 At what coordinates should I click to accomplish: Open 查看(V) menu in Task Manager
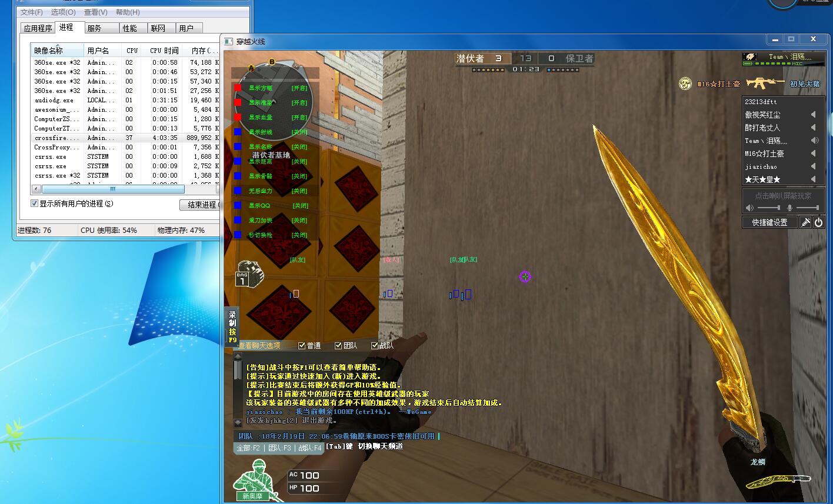point(95,12)
